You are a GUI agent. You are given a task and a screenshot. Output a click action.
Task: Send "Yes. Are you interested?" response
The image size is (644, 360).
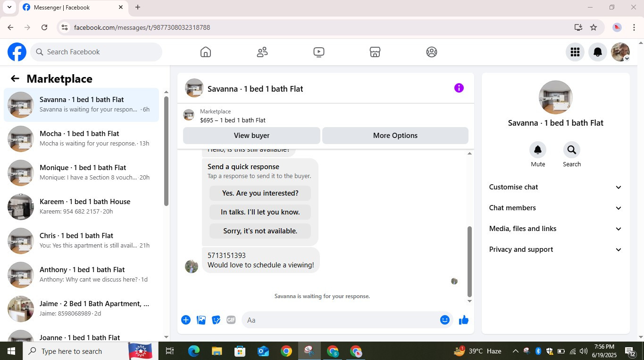(x=260, y=193)
